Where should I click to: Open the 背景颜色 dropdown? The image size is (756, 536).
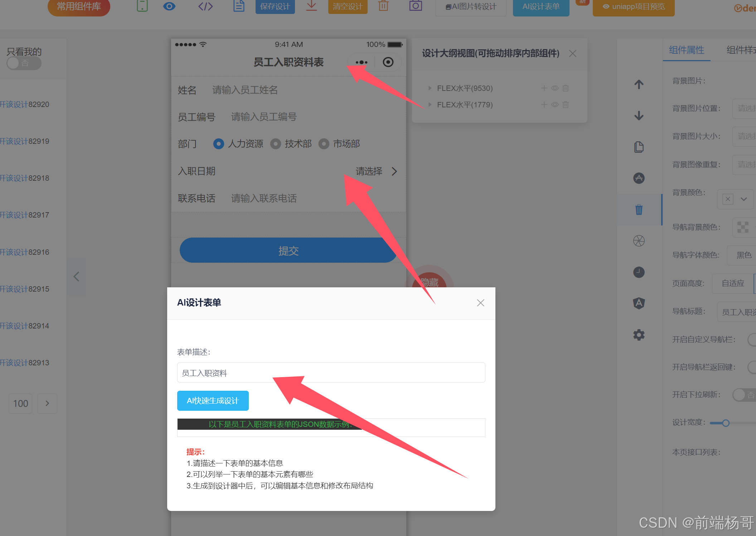coord(744,199)
